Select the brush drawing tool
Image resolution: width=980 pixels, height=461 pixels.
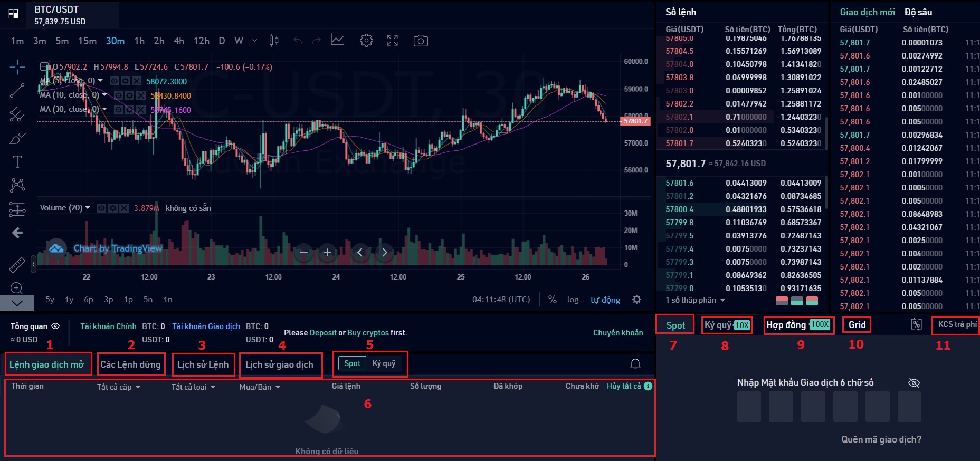click(x=17, y=138)
